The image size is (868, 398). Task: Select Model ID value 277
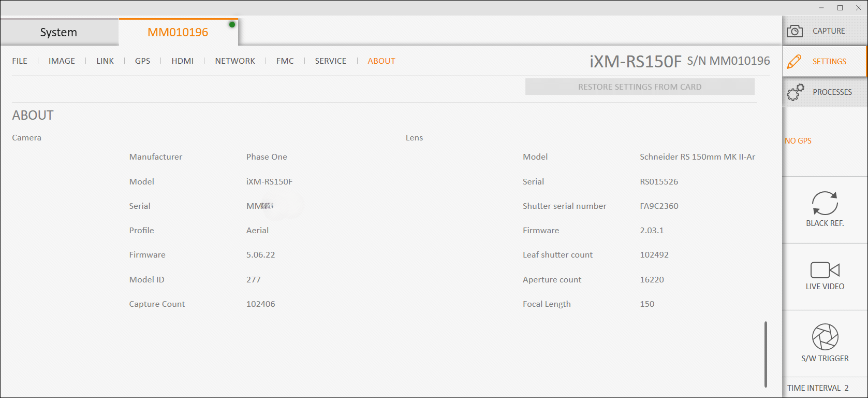(x=253, y=279)
